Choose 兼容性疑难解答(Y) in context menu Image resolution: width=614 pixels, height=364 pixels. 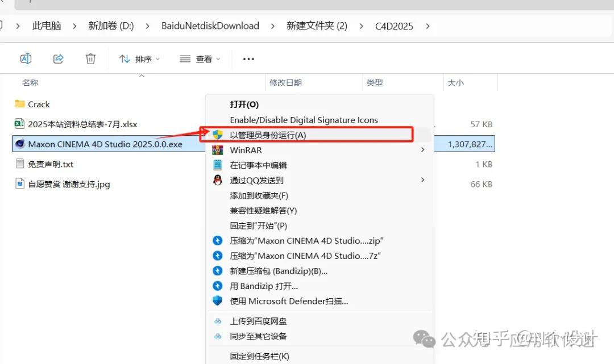tap(263, 211)
